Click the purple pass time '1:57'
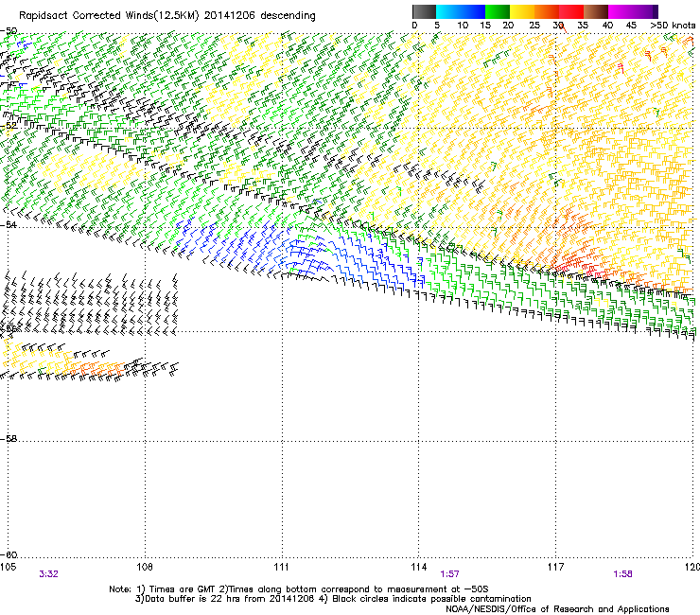 pos(449,574)
